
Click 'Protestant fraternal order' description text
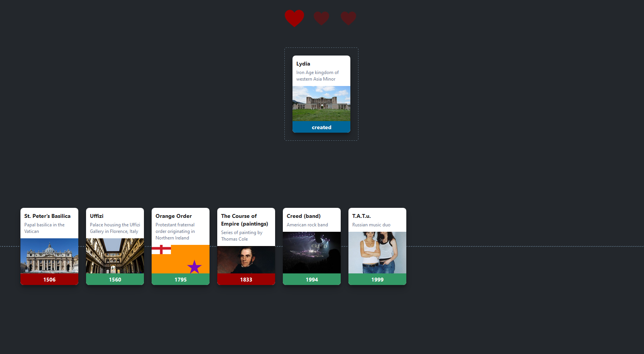point(175,231)
